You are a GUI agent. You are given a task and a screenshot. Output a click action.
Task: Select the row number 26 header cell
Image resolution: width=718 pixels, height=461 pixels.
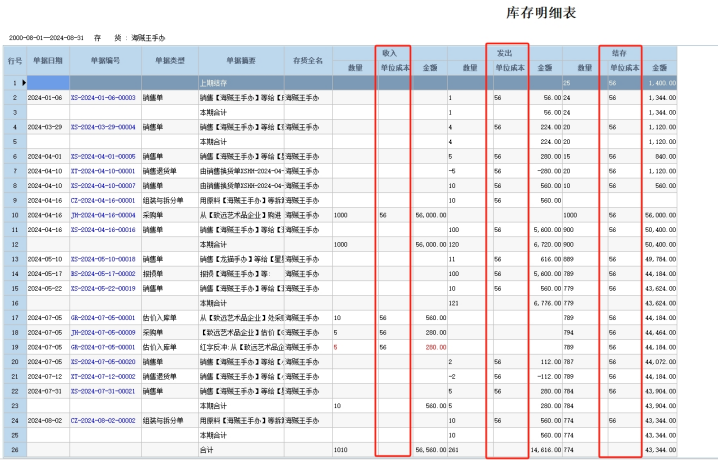click(x=15, y=450)
